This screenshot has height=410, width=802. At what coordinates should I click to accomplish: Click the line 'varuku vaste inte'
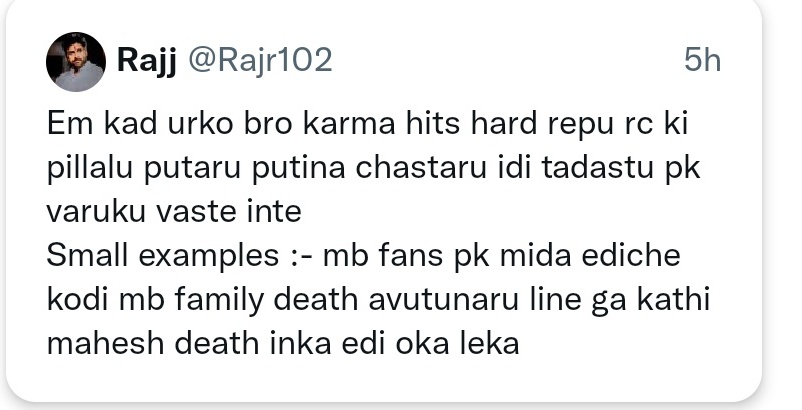pos(174,212)
